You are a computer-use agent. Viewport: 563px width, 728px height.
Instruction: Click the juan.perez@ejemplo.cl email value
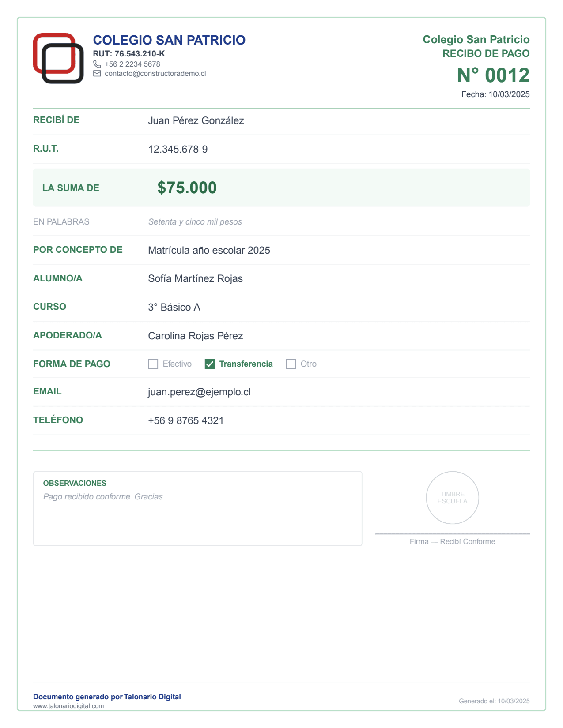199,392
